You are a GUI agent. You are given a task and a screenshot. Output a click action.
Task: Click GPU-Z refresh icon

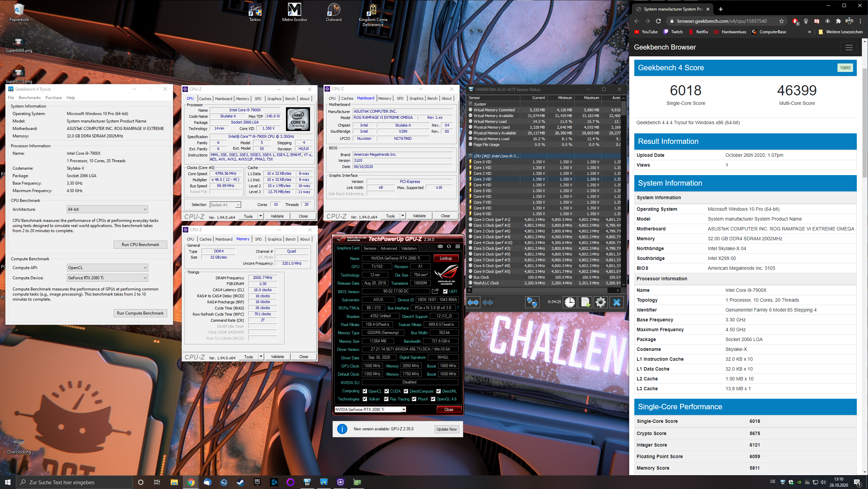point(449,247)
